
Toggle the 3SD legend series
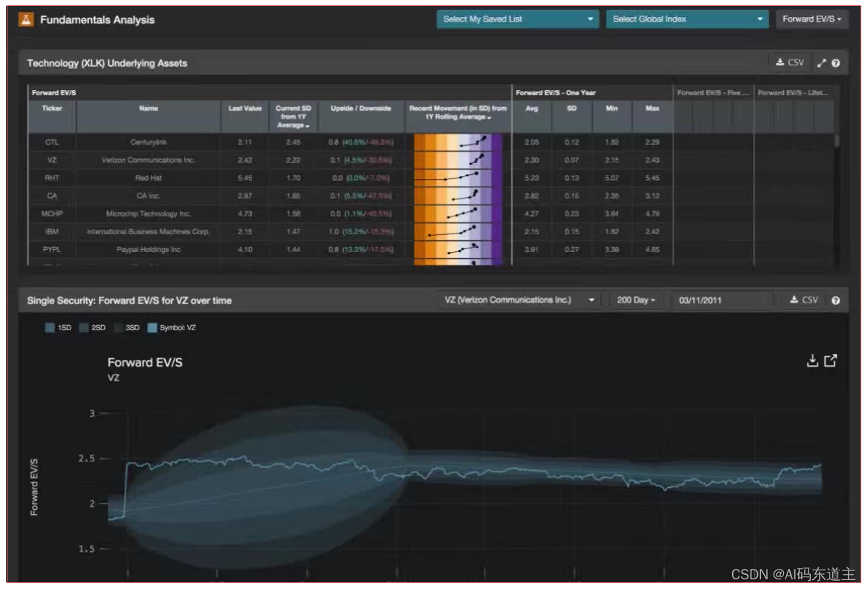(x=127, y=327)
